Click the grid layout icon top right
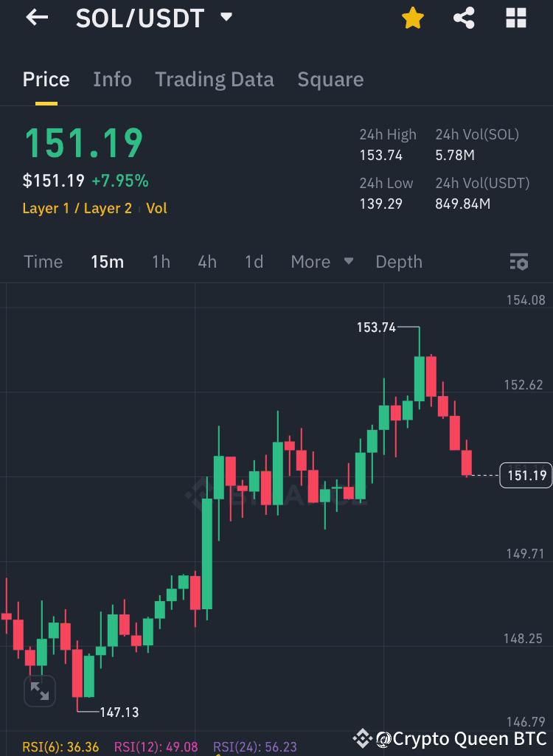Screen dimensions: 553x756 point(516,18)
